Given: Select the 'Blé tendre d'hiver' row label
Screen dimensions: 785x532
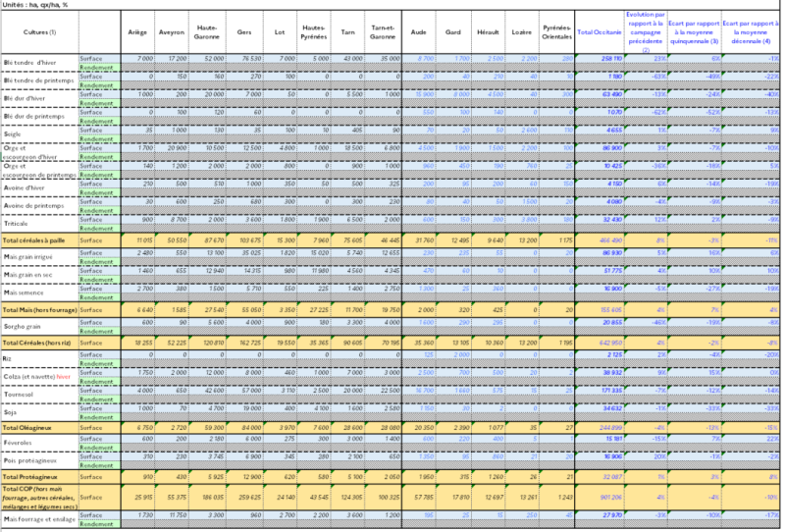Looking at the screenshot, I should pos(30,63).
